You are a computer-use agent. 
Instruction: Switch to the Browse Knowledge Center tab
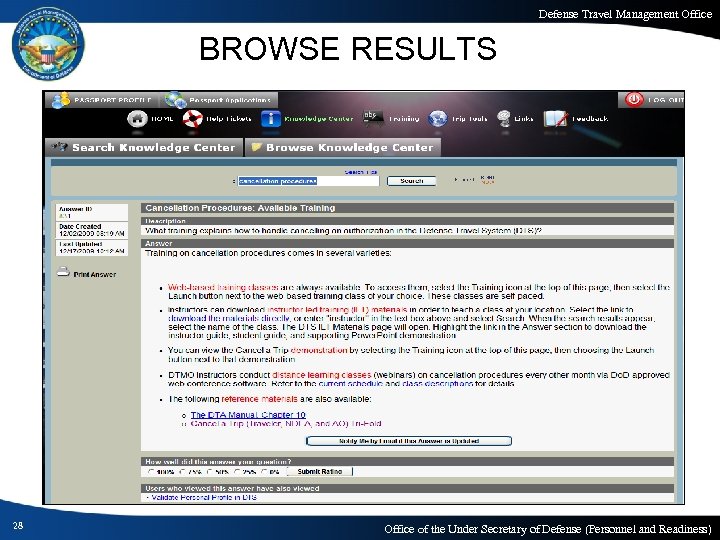coord(343,147)
